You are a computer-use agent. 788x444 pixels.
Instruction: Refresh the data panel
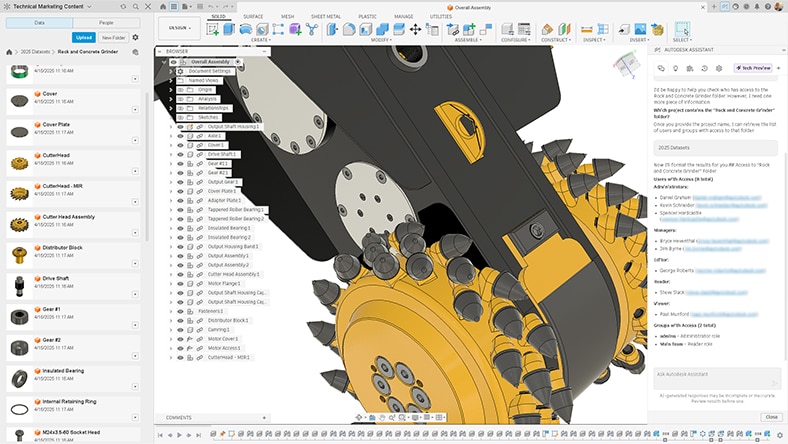pos(123,7)
